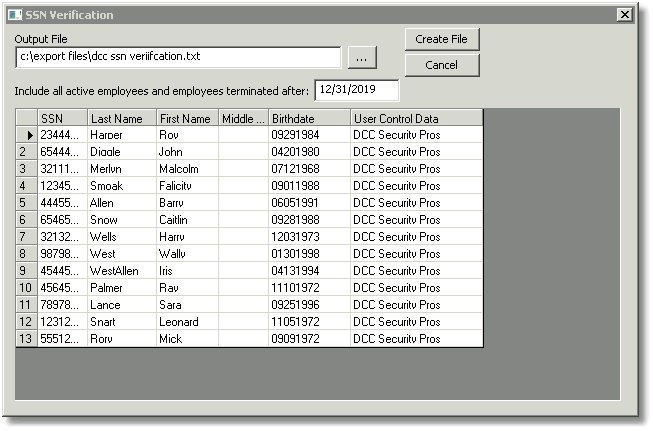Select first name cell Barry
The width and height of the screenshot is (653, 431).
click(x=187, y=203)
